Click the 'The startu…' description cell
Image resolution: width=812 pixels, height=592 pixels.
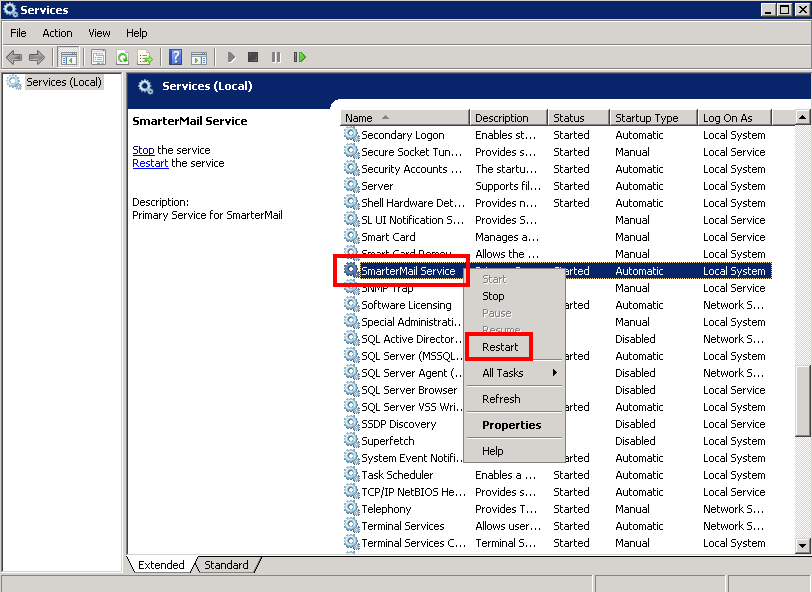tap(506, 169)
